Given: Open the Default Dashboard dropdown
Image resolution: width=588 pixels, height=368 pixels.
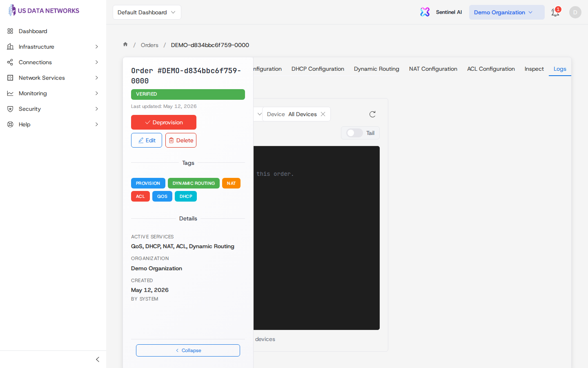Looking at the screenshot, I should point(147,12).
